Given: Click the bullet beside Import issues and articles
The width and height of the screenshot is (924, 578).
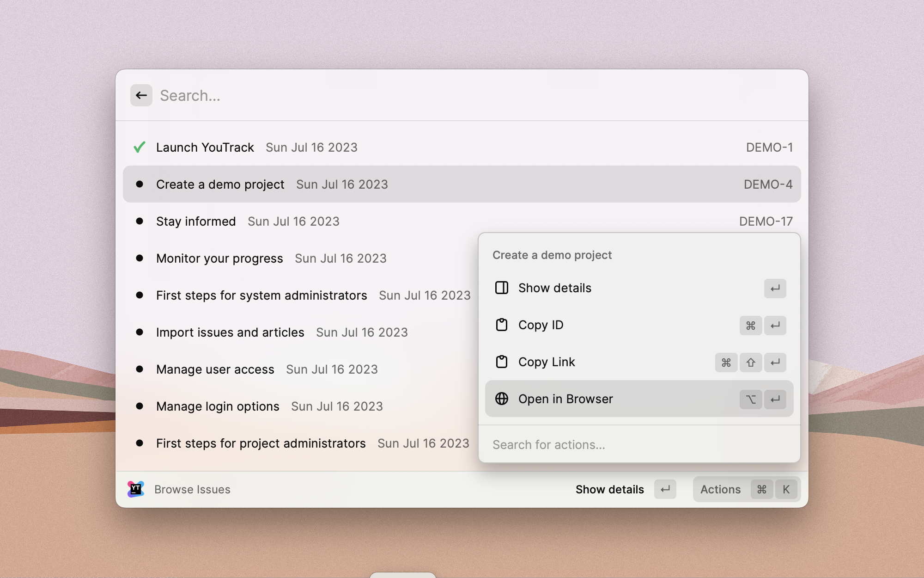Looking at the screenshot, I should (140, 332).
